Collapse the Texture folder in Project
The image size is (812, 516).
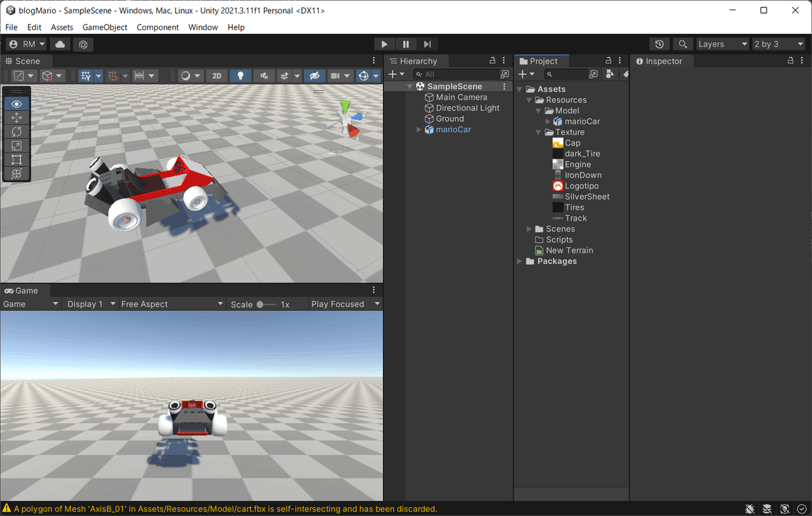(x=539, y=132)
